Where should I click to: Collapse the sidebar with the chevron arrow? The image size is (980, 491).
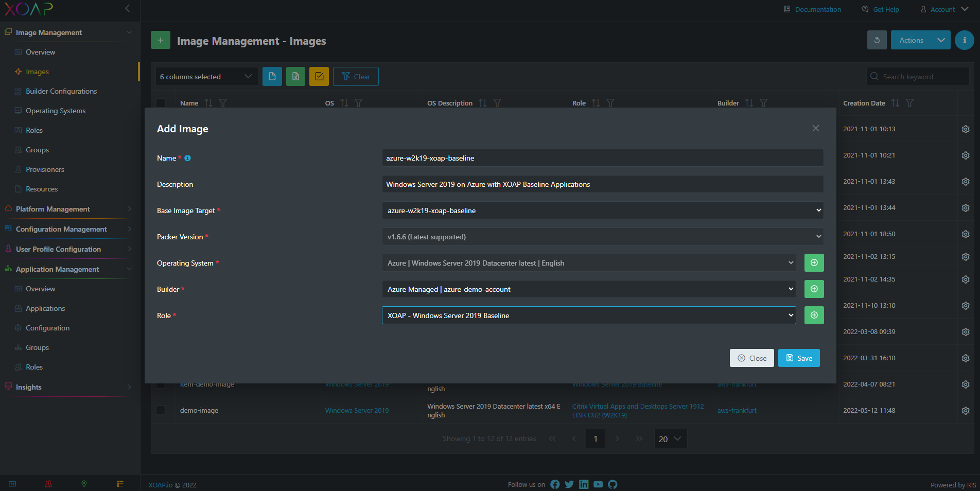tap(127, 8)
